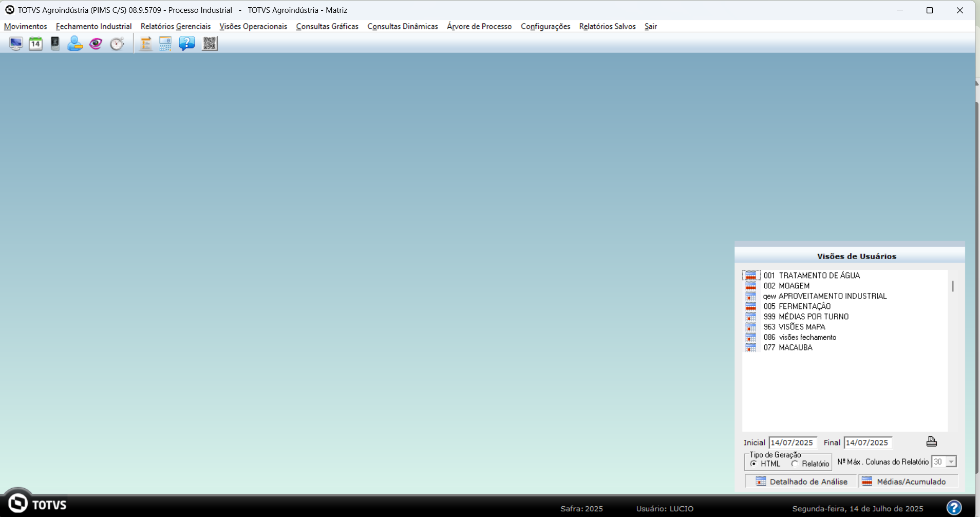Open the blue user profile toolbar icon
This screenshot has width=980, height=517.
click(x=75, y=44)
